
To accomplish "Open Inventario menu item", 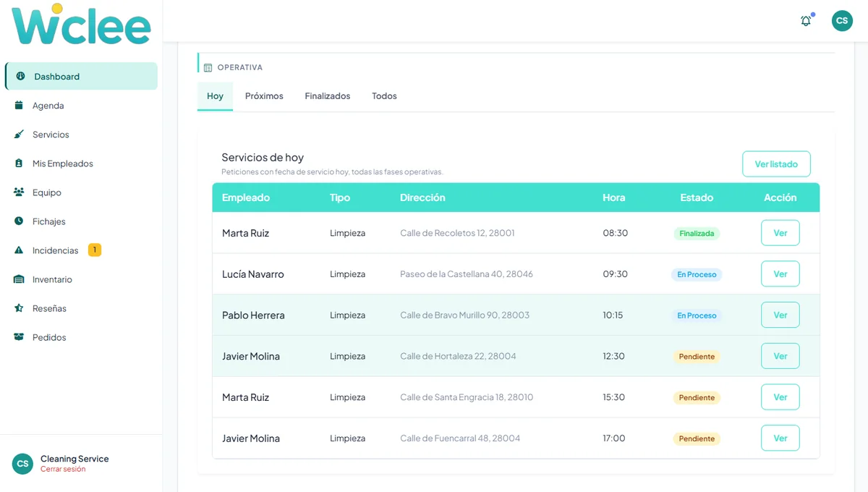I will pos(81,279).
